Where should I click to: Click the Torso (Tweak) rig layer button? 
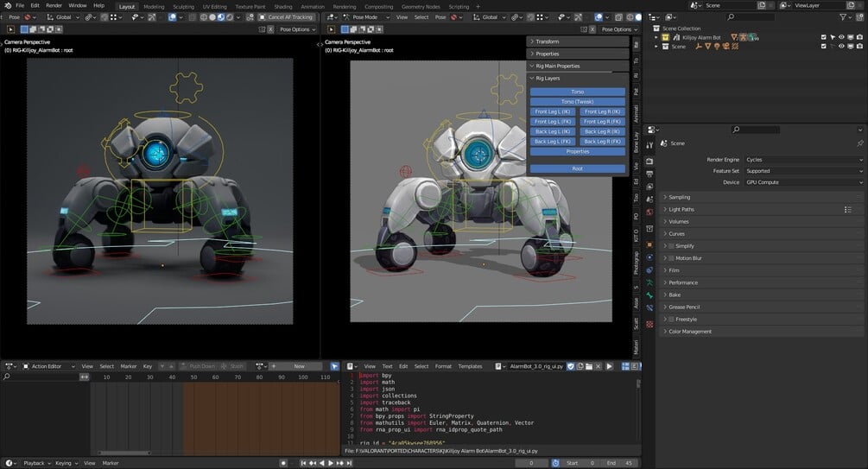pyautogui.click(x=578, y=102)
